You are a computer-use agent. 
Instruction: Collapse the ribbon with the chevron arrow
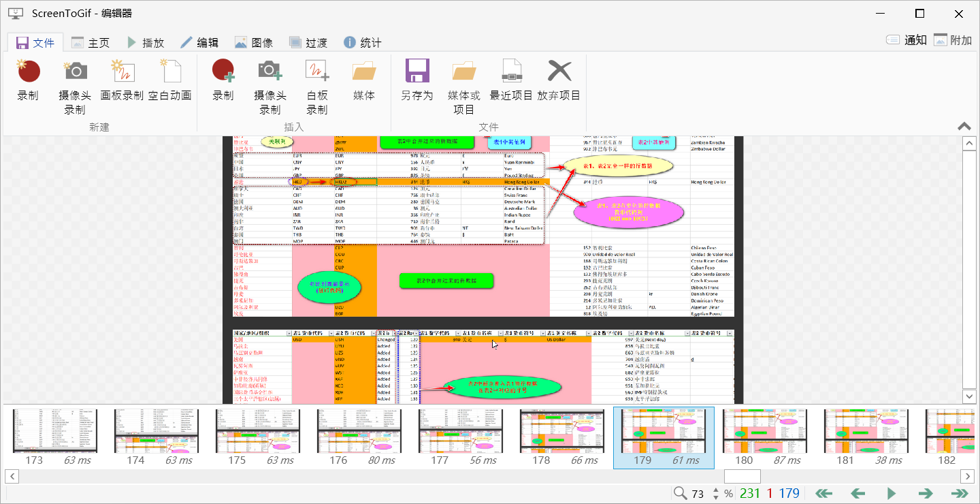964,126
